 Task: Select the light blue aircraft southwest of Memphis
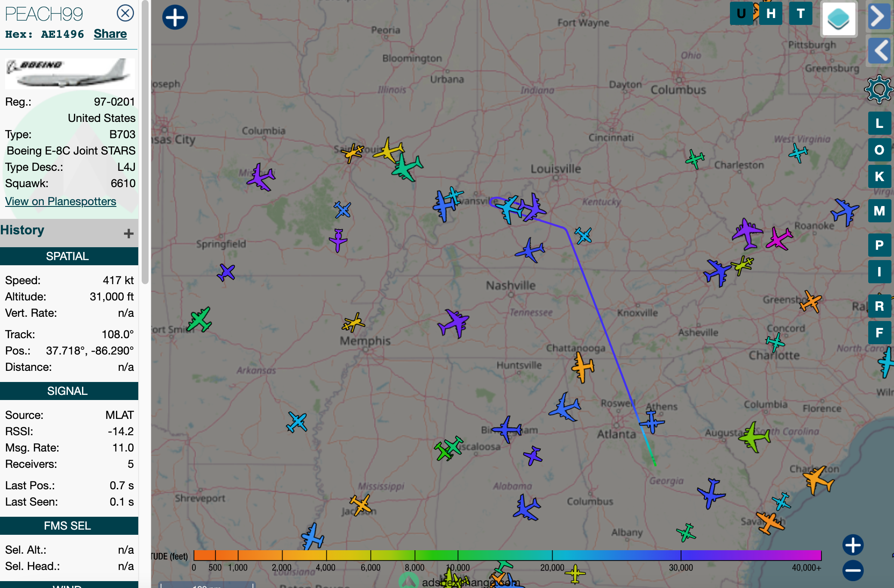(297, 421)
